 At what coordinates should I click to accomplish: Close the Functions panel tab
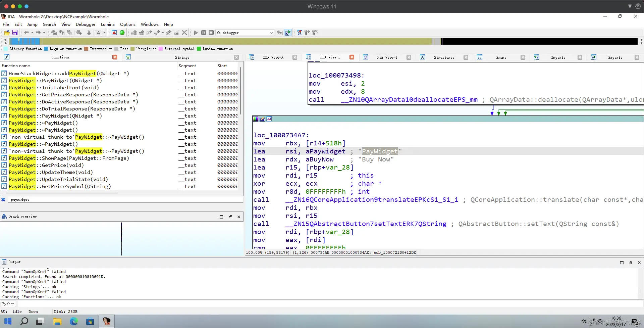point(115,57)
